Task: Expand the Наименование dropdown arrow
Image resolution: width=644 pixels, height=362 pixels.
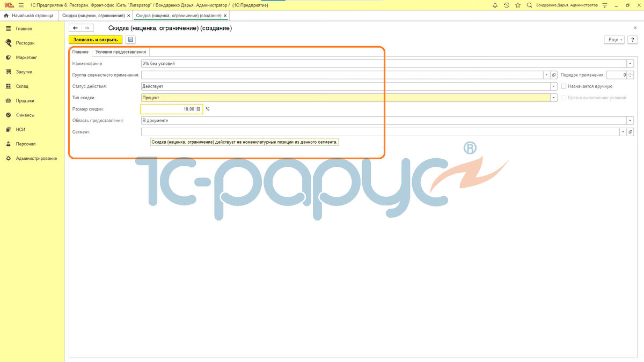Action: pyautogui.click(x=631, y=63)
